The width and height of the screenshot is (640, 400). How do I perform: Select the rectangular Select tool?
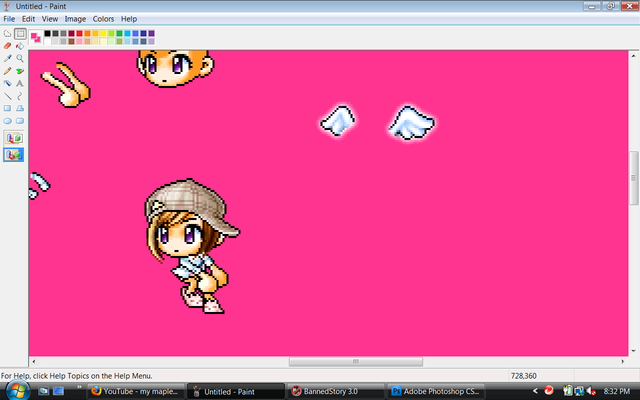click(x=20, y=34)
